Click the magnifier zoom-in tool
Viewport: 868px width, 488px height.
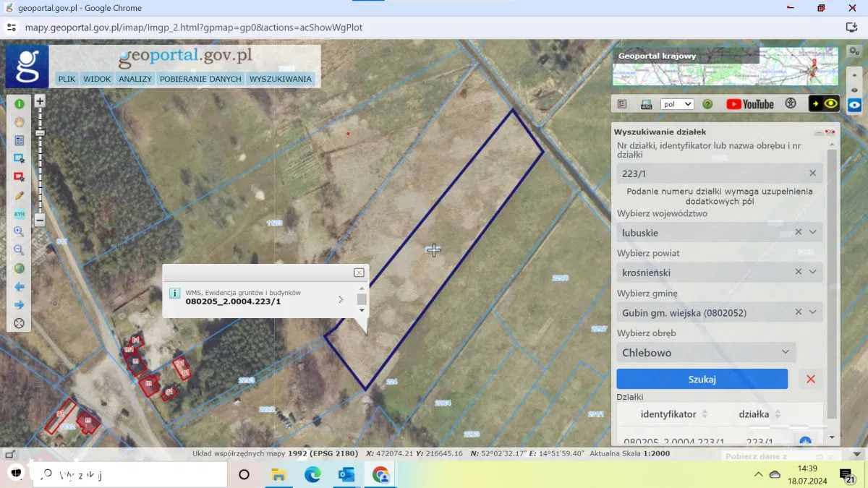[x=20, y=232]
